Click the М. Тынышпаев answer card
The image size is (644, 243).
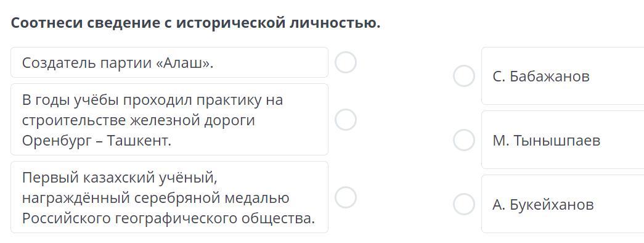[x=563, y=140]
